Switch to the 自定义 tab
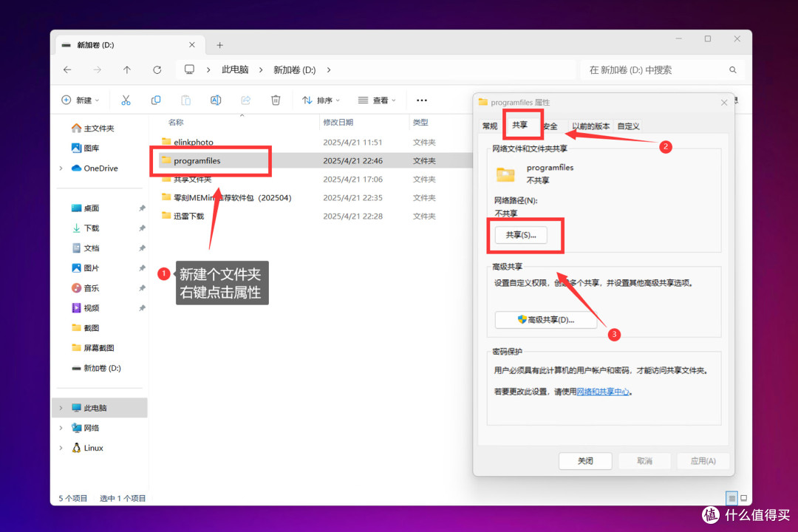This screenshot has height=532, width=798. tap(629, 126)
